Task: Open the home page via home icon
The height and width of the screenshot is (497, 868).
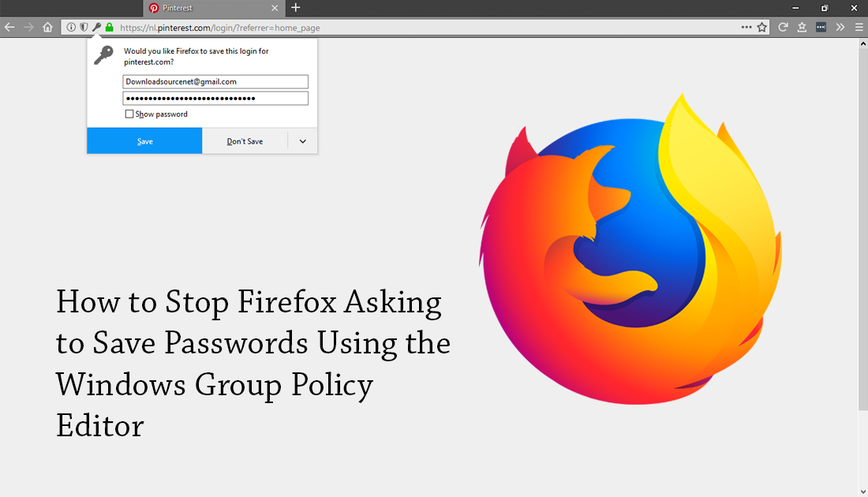Action: point(47,27)
